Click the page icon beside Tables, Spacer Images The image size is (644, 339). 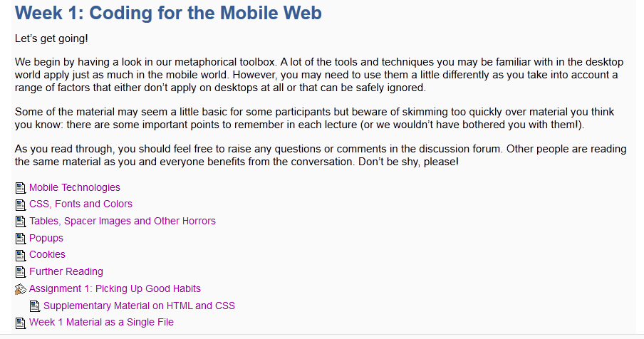pyautogui.click(x=20, y=221)
